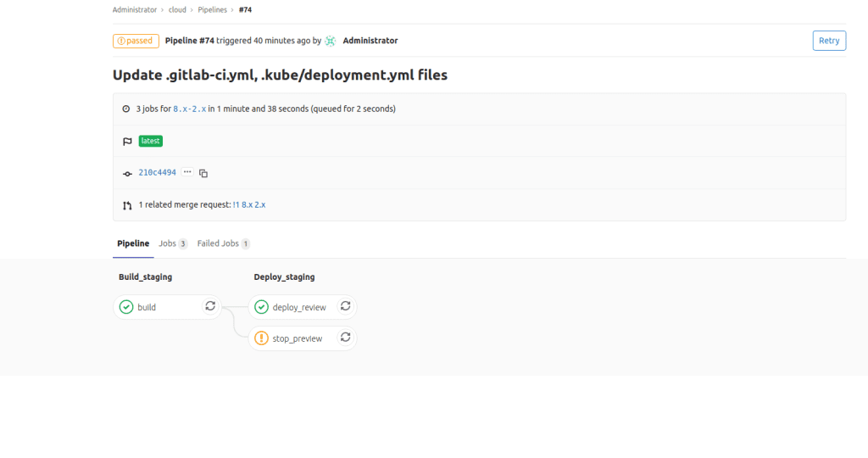The width and height of the screenshot is (868, 458).
Task: Open related merge request !1 link
Action: [x=249, y=204]
